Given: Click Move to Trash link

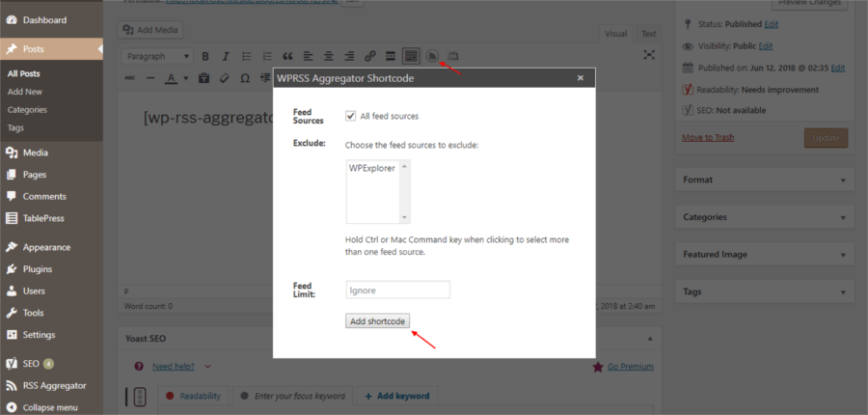Looking at the screenshot, I should click(x=708, y=137).
